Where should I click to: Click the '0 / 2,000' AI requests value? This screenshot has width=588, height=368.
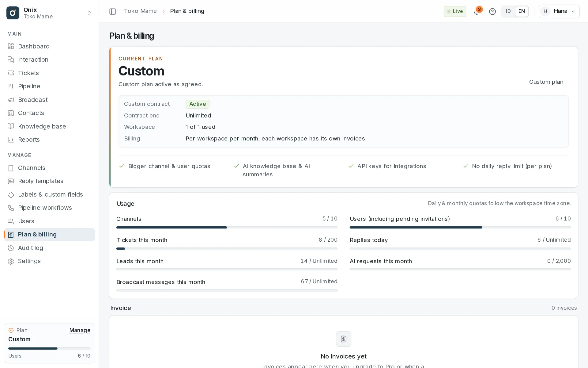tap(559, 261)
